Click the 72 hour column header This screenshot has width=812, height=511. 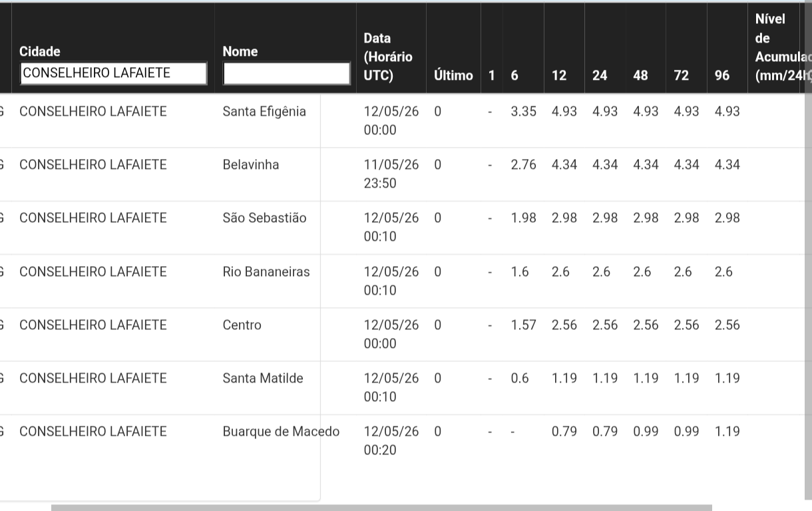681,75
